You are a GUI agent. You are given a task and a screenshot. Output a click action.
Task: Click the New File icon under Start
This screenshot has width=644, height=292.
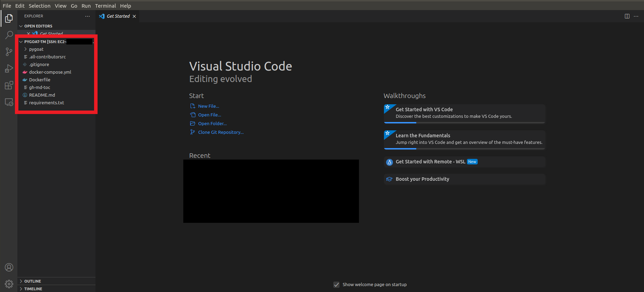pyautogui.click(x=193, y=106)
